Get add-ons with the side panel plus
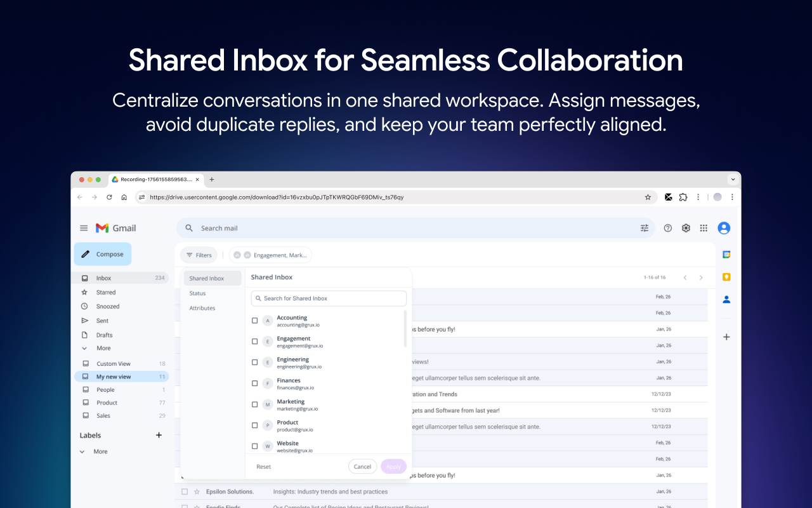 click(727, 337)
